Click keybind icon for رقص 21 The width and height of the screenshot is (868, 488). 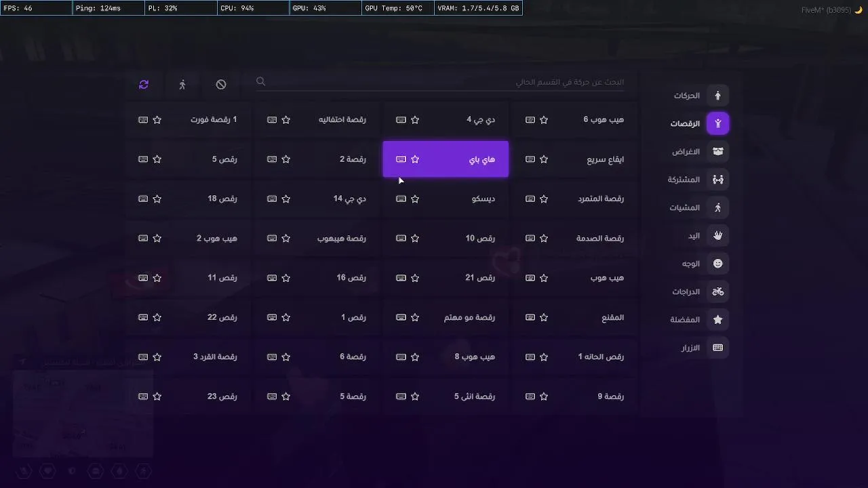[401, 278]
